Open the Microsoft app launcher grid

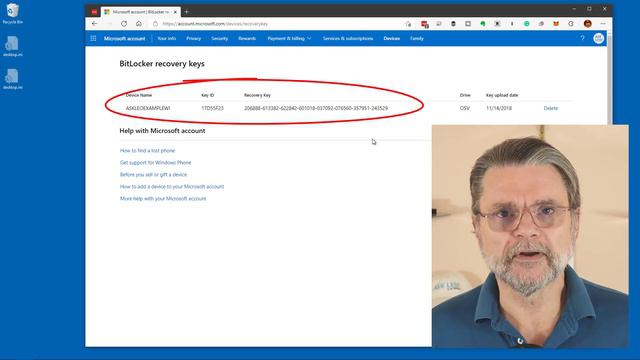tap(93, 38)
